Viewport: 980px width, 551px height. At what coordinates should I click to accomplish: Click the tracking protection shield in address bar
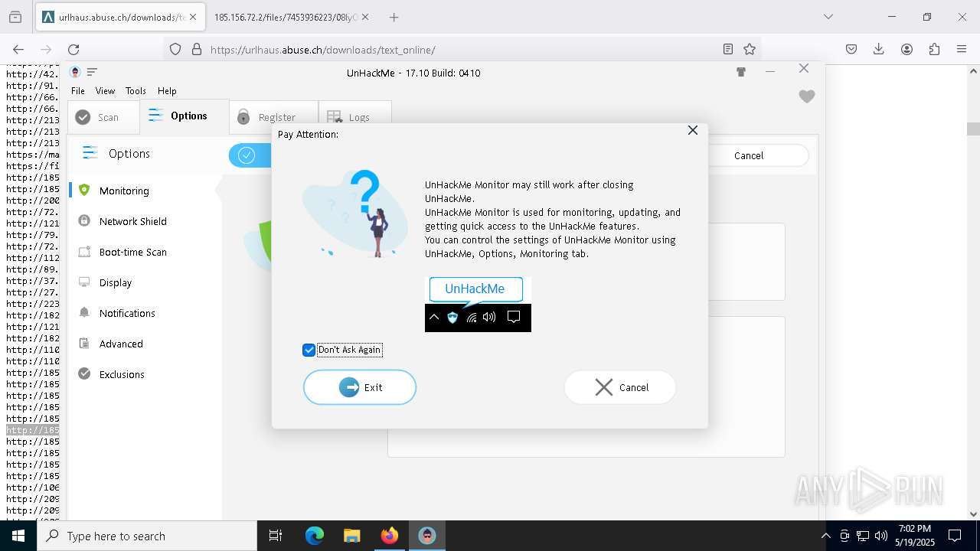click(x=175, y=49)
